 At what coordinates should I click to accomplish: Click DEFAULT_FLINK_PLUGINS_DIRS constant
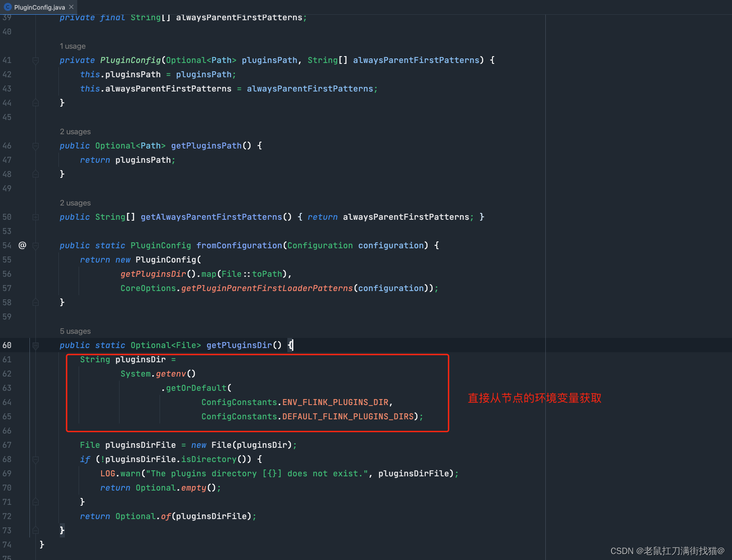[348, 417]
